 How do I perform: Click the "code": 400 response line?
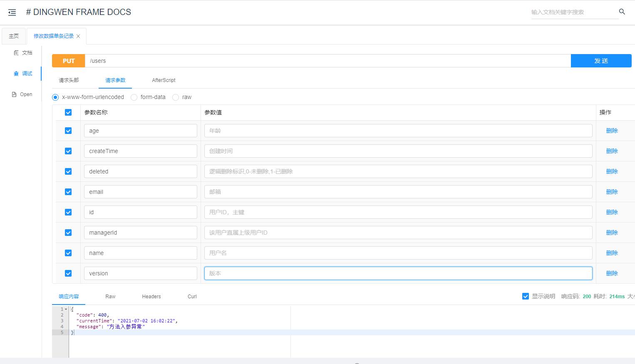point(93,315)
